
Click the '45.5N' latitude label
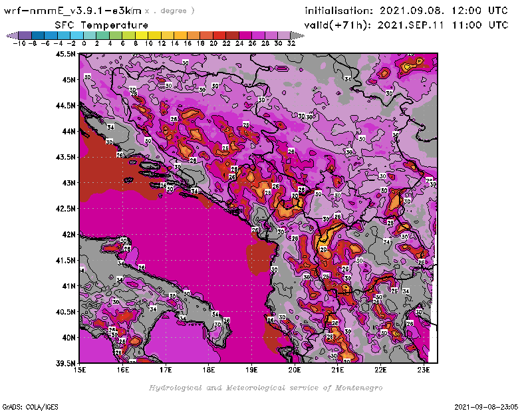(x=65, y=54)
